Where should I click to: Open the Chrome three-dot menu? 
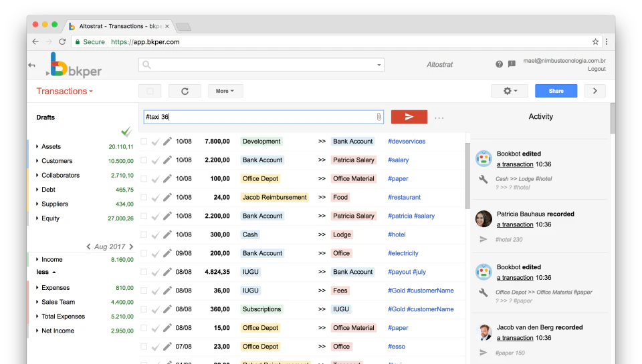(x=607, y=41)
